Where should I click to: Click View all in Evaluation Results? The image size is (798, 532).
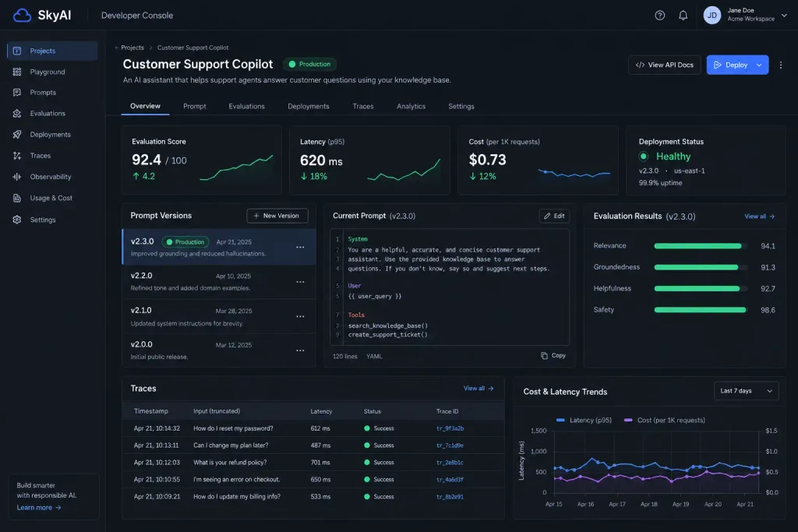[x=759, y=217]
